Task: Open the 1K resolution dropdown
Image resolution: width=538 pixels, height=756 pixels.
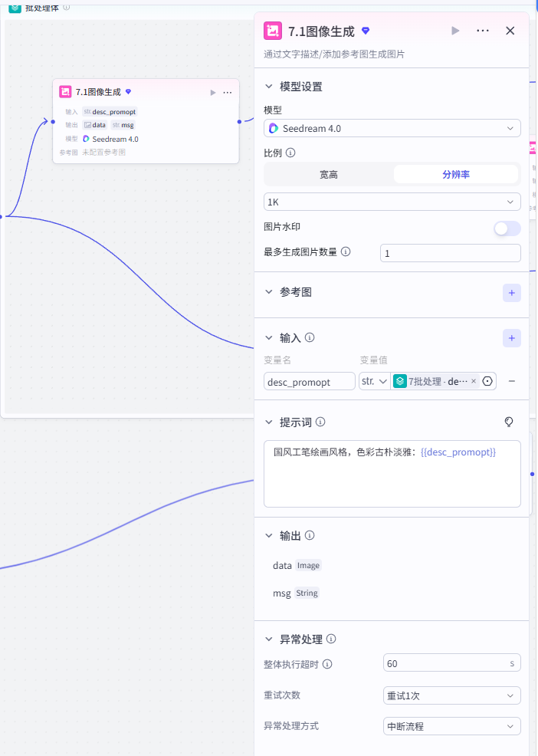Action: (x=392, y=202)
